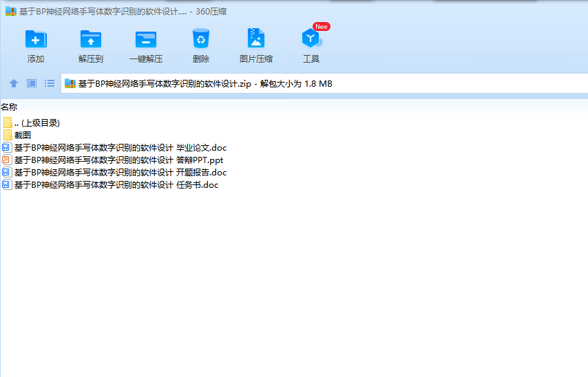This screenshot has height=377, width=588.
Task: Select the 答辩PPT.ppt file
Action: [x=113, y=160]
